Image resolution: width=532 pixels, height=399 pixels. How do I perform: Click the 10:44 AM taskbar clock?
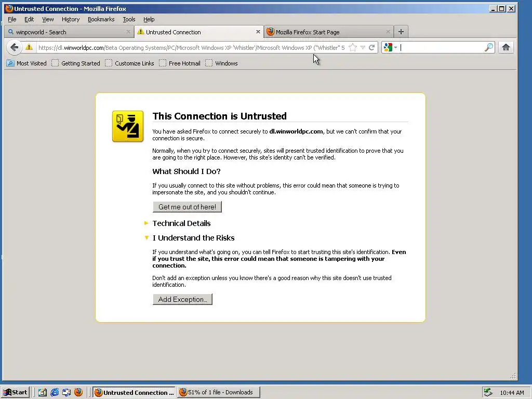tap(512, 393)
